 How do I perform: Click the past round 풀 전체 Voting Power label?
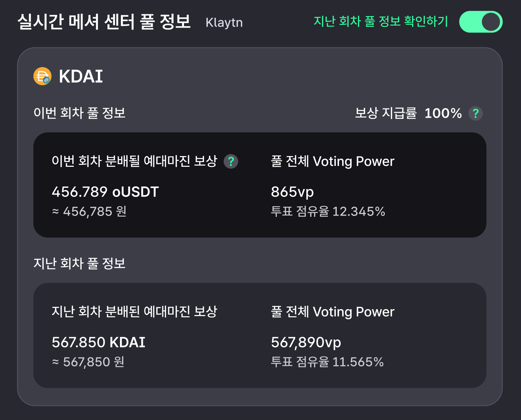pyautogui.click(x=333, y=312)
